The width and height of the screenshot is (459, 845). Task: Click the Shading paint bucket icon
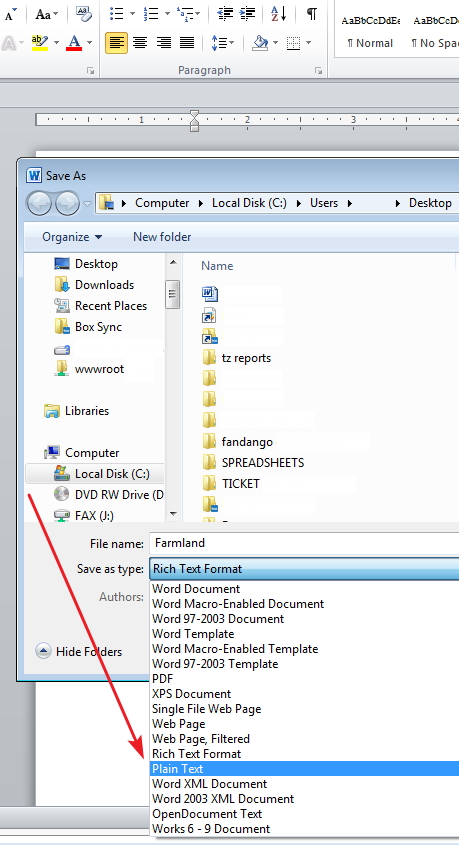260,43
